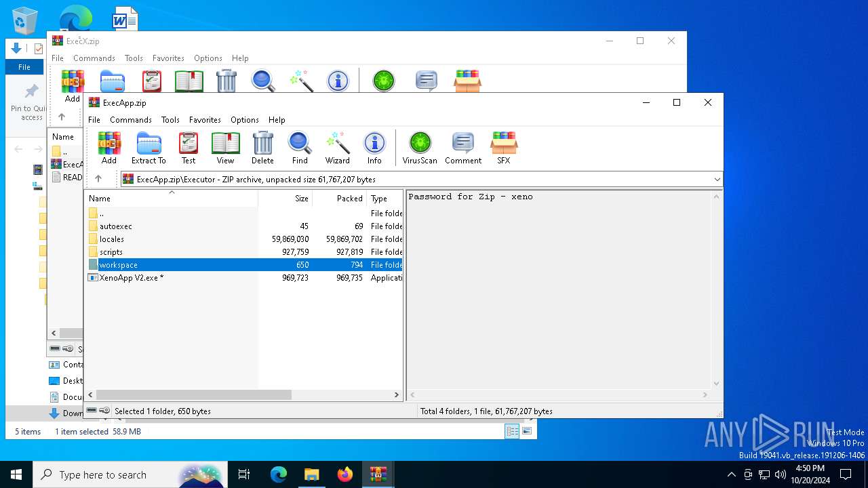Image resolution: width=868 pixels, height=488 pixels.
Task: Sort by Packed column header
Action: click(x=339, y=199)
